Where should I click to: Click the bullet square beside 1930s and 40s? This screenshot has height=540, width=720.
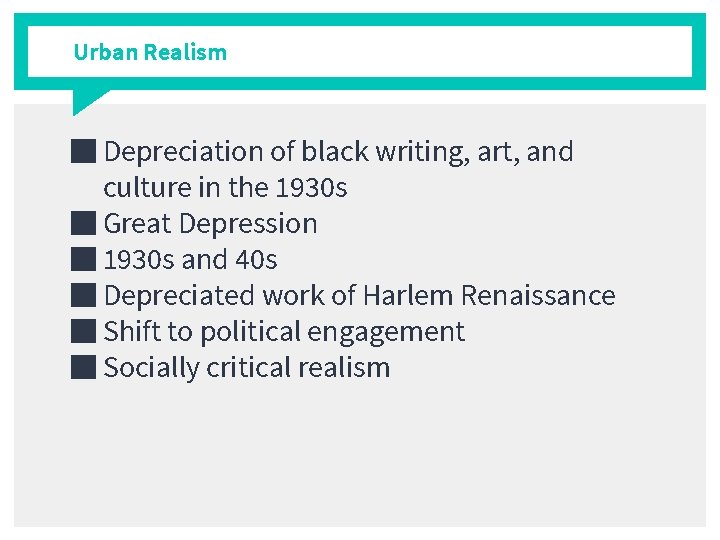pos(84,259)
